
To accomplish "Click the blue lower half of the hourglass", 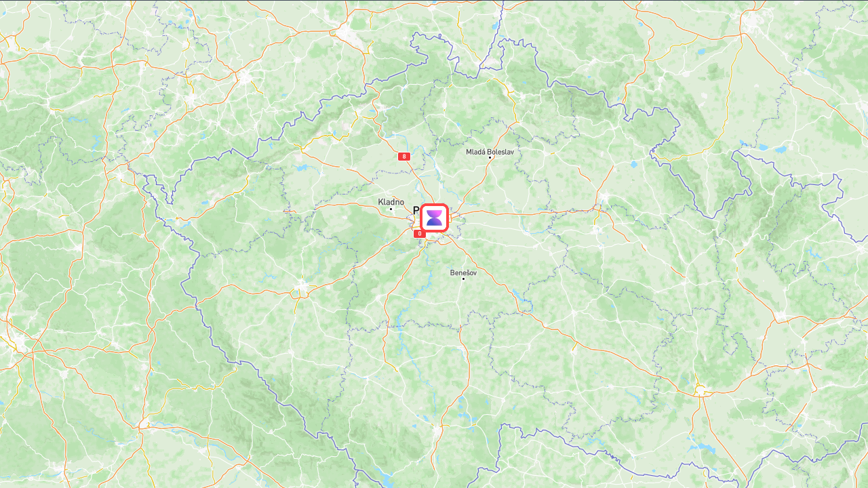I will point(434,222).
